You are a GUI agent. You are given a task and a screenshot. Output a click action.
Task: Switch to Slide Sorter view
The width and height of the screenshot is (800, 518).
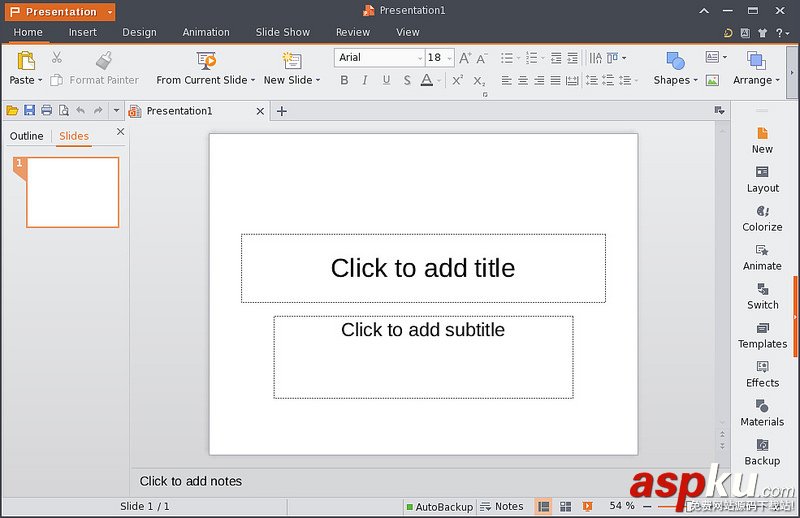565,506
